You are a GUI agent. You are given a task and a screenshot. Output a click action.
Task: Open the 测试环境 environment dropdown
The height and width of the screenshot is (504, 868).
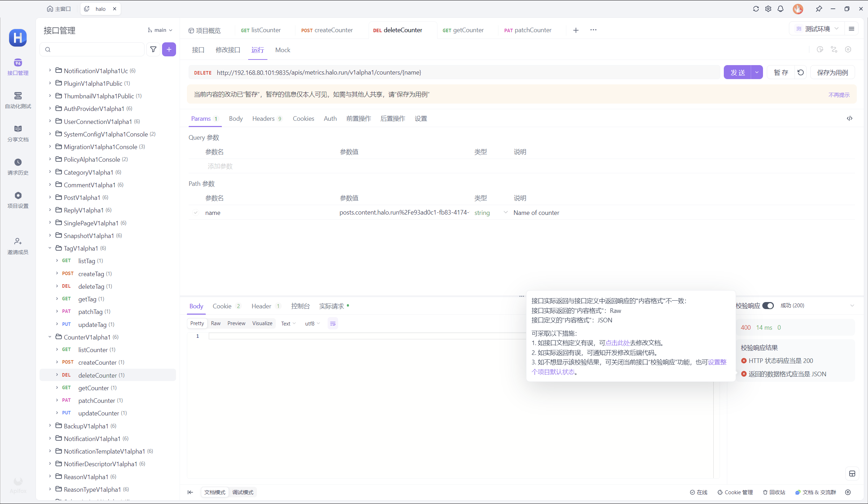(818, 29)
